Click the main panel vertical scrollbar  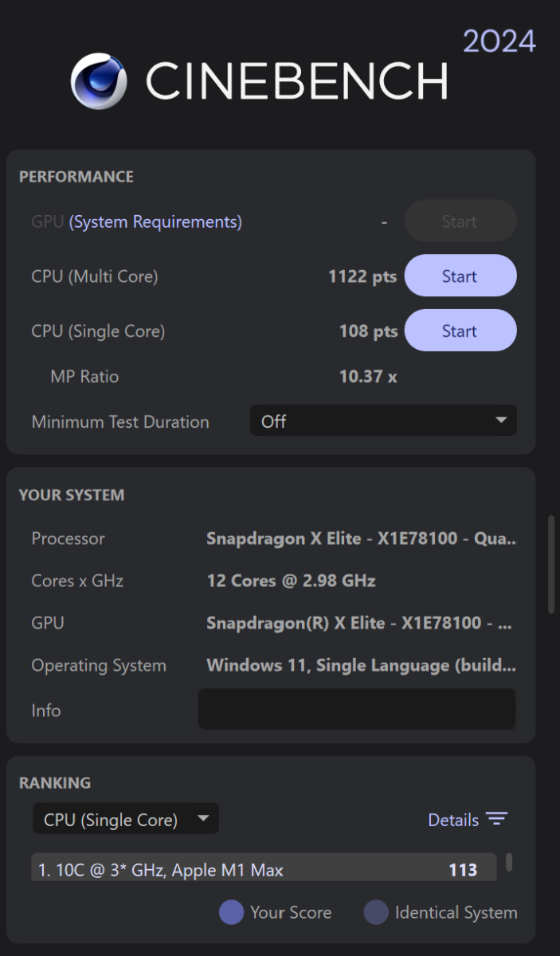coord(551,564)
